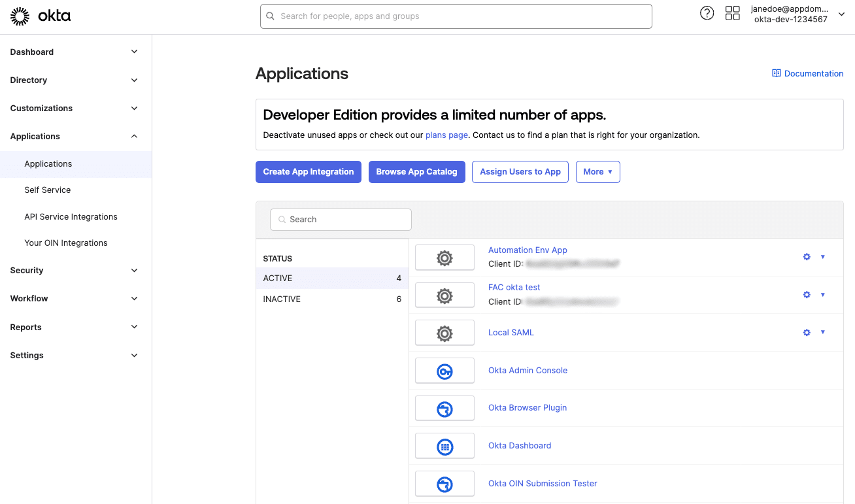The width and height of the screenshot is (855, 504).
Task: Open the My Apps grid icon
Action: (x=732, y=12)
